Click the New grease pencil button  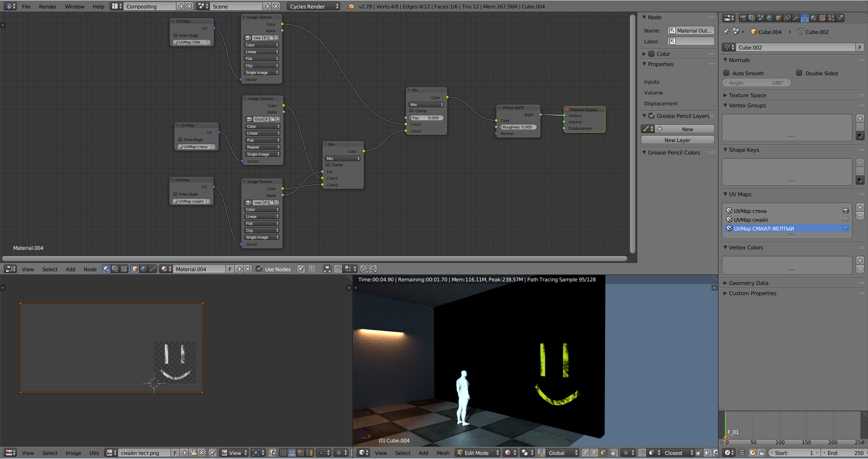tap(687, 129)
